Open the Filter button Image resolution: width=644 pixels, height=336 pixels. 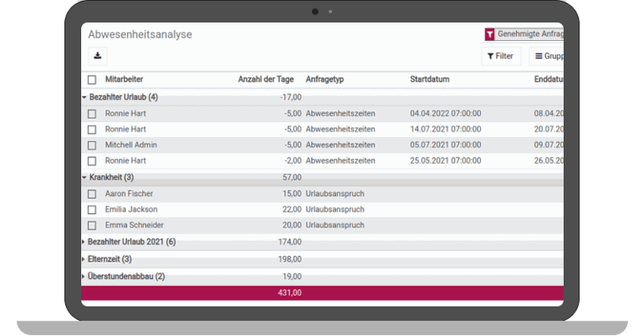[501, 56]
